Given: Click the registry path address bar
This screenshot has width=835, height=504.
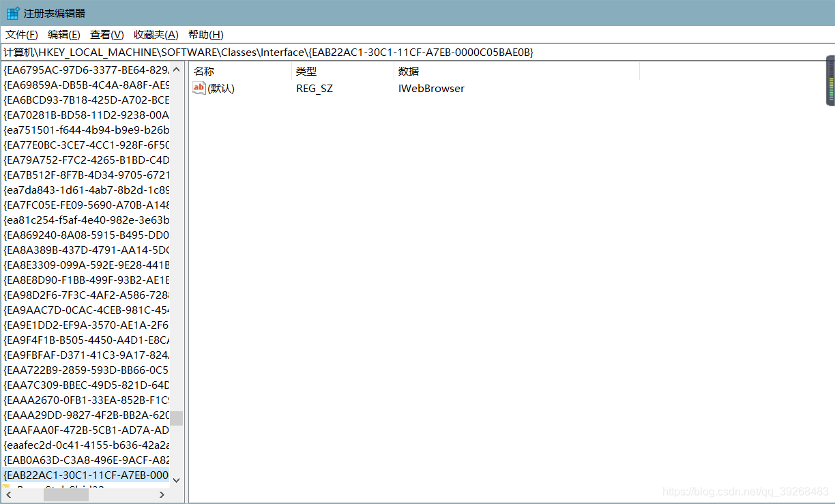Looking at the screenshot, I should point(417,52).
